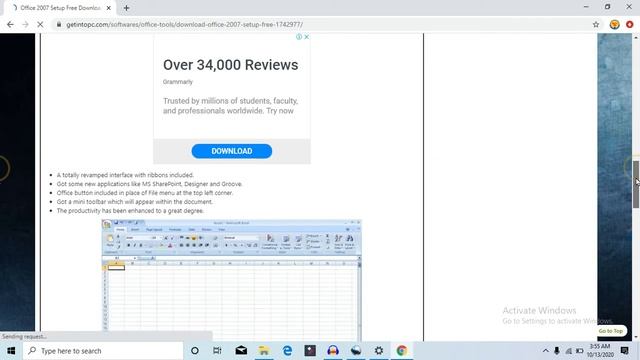The width and height of the screenshot is (640, 360).
Task: Click the page vertical scrollbar thumb
Action: (636, 184)
